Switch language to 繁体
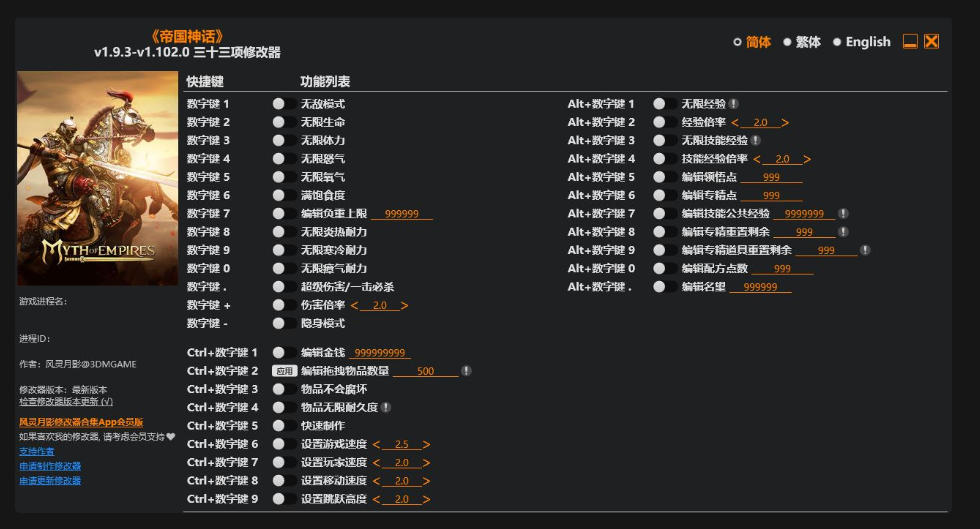980x529 pixels. click(802, 42)
